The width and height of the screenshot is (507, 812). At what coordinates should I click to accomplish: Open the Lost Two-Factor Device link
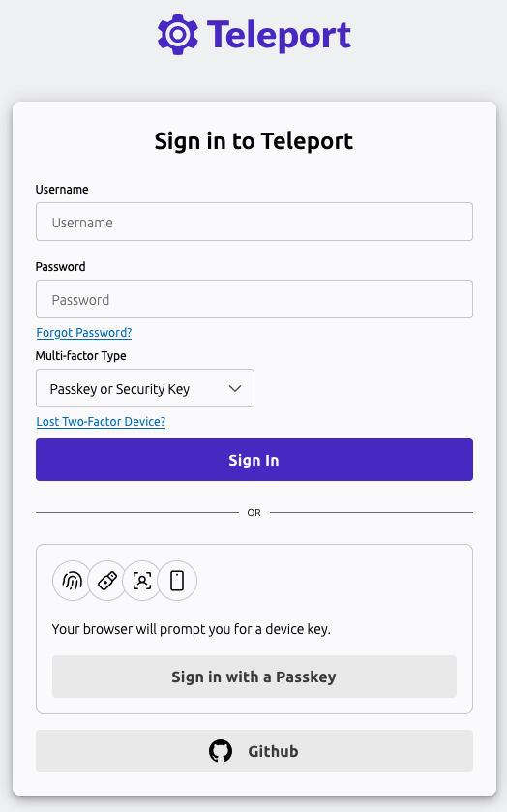(101, 422)
